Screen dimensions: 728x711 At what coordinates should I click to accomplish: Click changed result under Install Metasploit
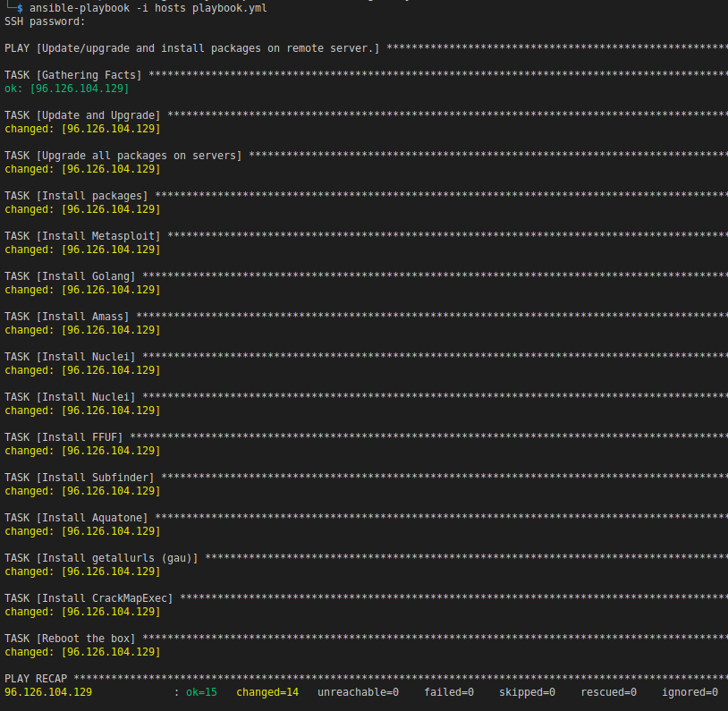(82, 250)
